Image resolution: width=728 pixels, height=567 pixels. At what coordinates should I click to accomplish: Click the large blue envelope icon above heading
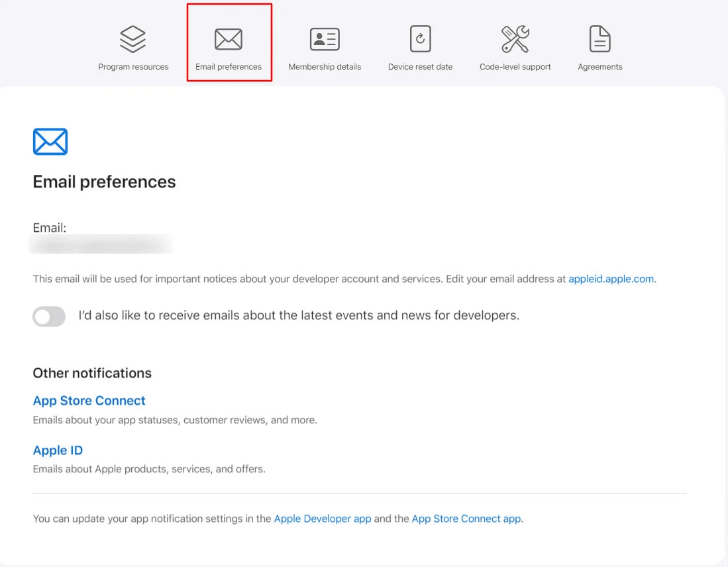pos(50,142)
